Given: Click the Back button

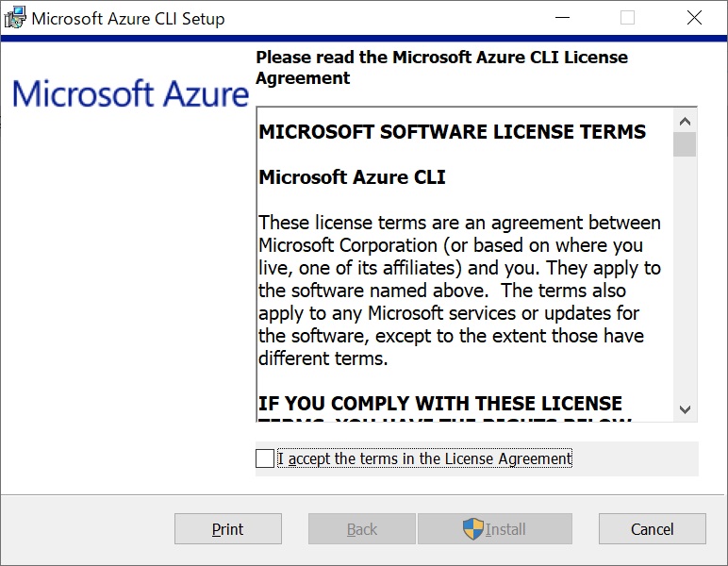Looking at the screenshot, I should [362, 529].
